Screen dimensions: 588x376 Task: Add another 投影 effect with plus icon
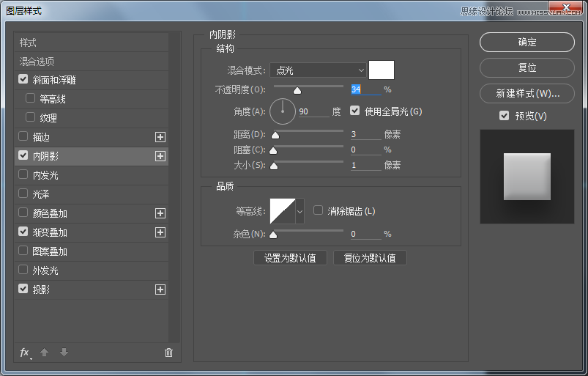(x=160, y=290)
